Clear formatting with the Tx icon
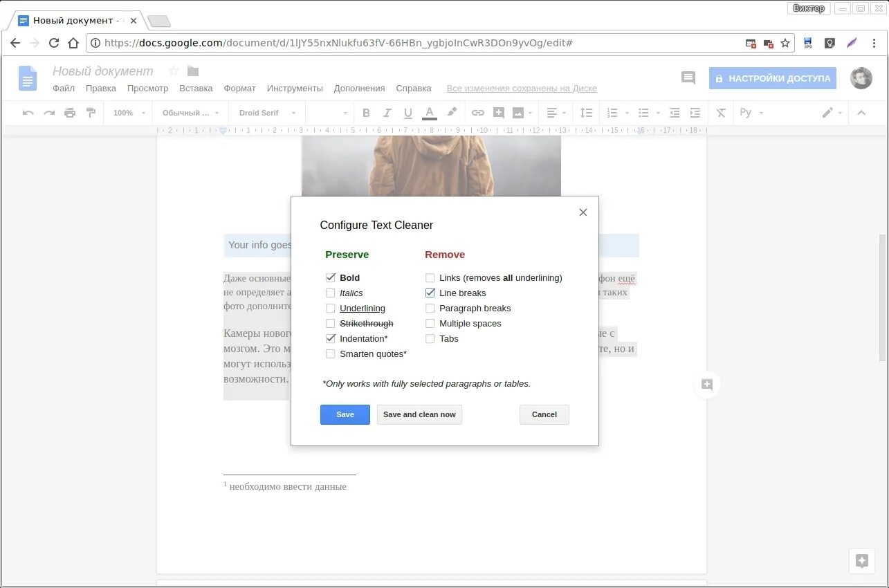Image resolution: width=889 pixels, height=588 pixels. coord(721,113)
